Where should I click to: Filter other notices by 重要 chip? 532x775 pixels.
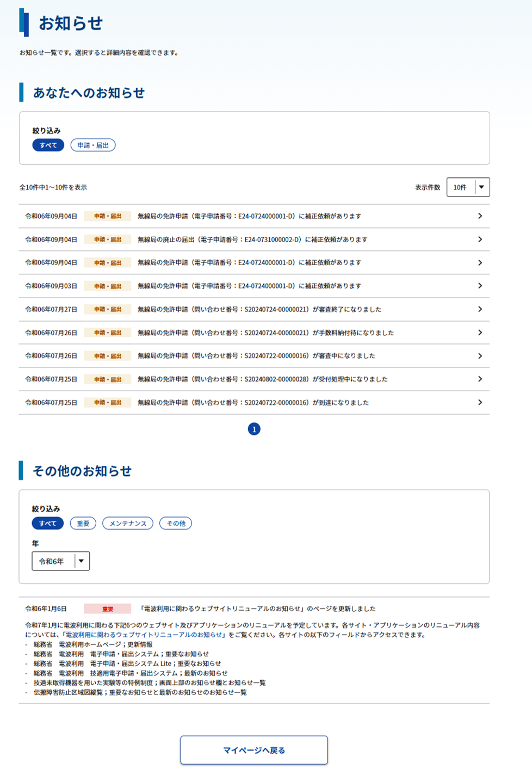click(83, 524)
